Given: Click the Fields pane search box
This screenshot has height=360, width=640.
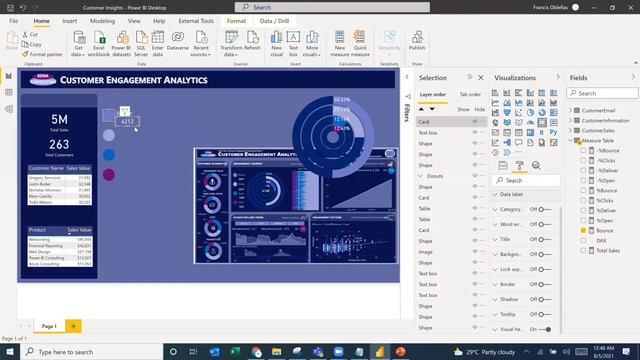Looking at the screenshot, I should coord(602,93).
